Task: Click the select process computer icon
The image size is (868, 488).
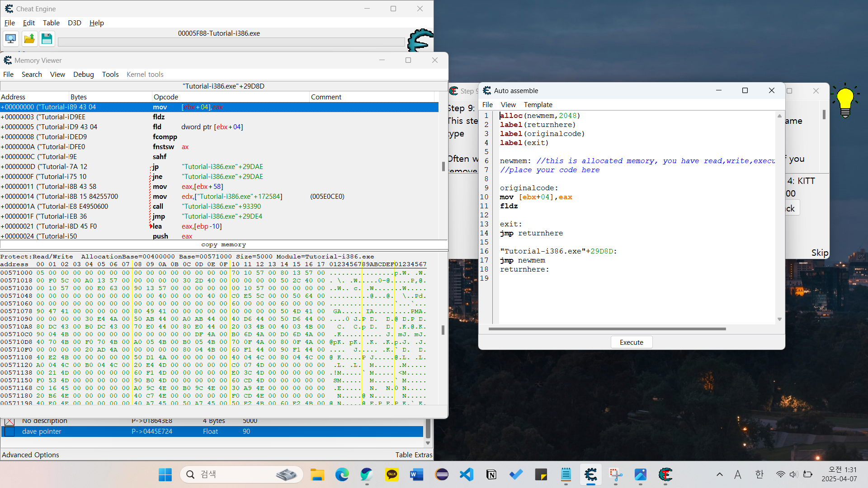Action: [x=11, y=39]
